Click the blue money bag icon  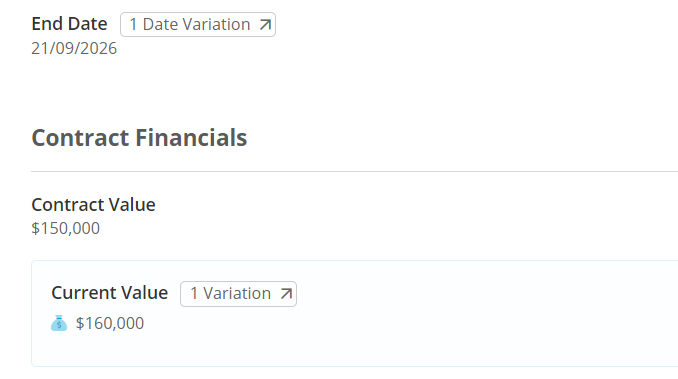59,323
